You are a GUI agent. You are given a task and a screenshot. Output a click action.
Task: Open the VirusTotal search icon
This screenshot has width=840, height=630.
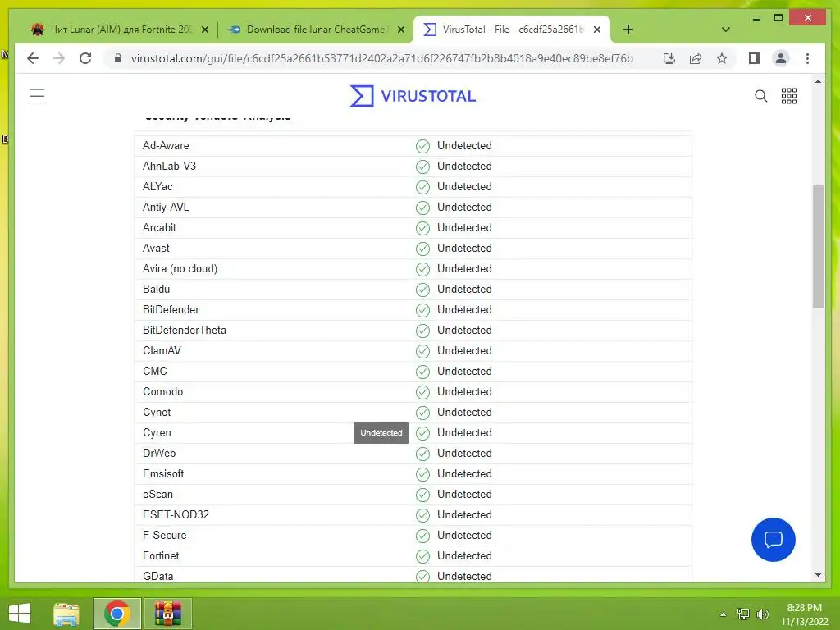[x=760, y=96]
